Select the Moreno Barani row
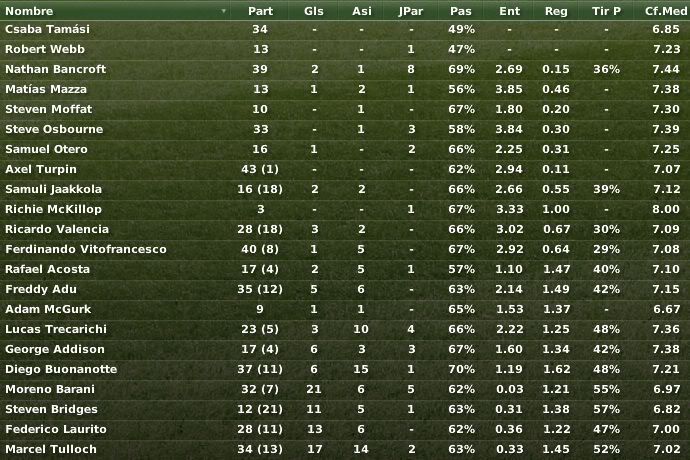690x460 pixels. tap(345, 389)
